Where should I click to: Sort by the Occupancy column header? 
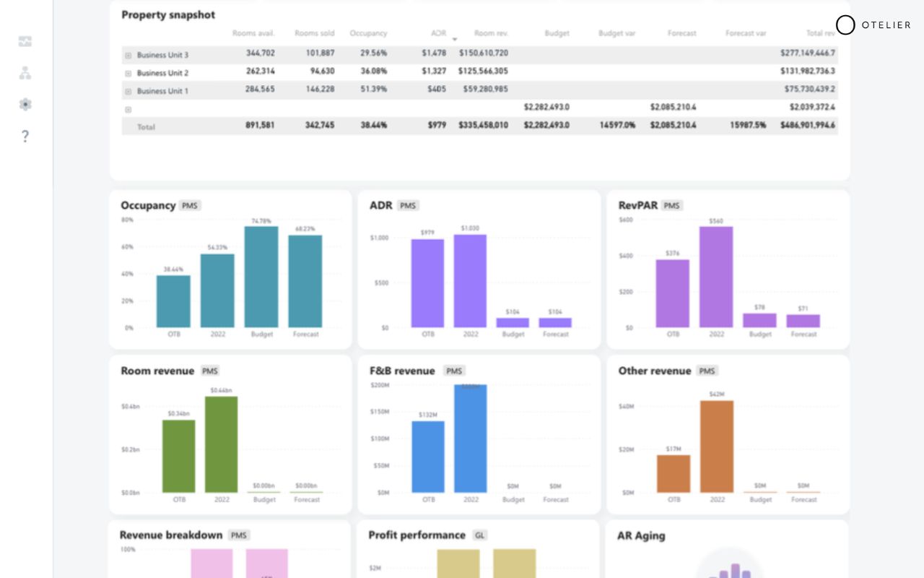click(368, 33)
